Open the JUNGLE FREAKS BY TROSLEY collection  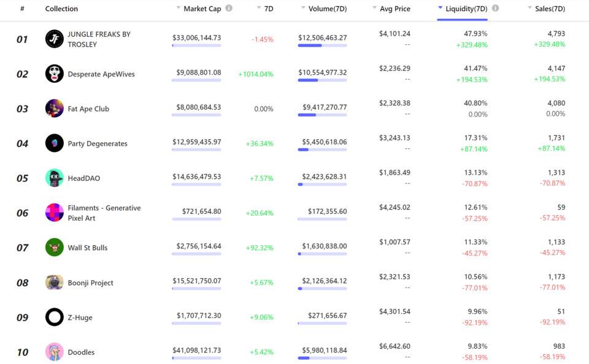click(99, 39)
